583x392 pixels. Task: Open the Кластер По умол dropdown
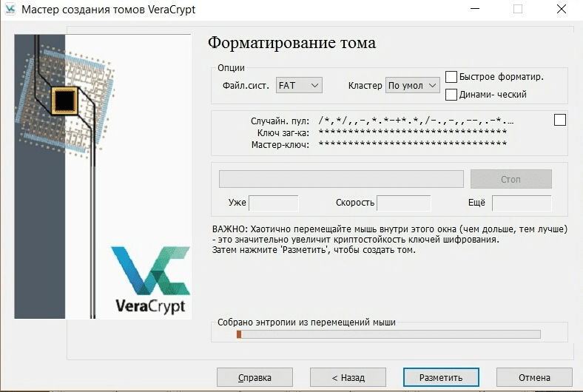tap(412, 86)
